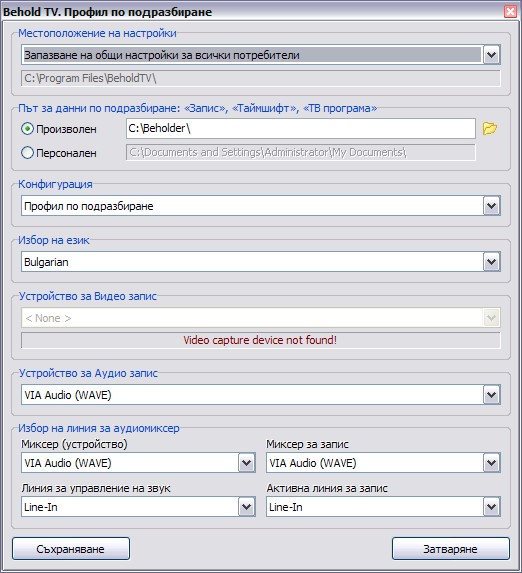Click the Съхраняване button
This screenshot has width=522, height=573.
pos(71,549)
